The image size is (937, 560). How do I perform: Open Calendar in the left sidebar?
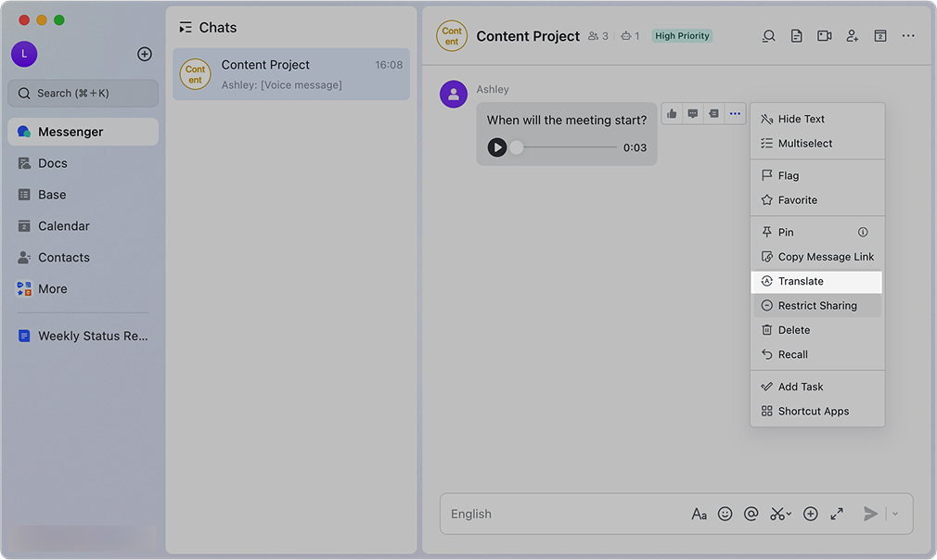coord(64,226)
